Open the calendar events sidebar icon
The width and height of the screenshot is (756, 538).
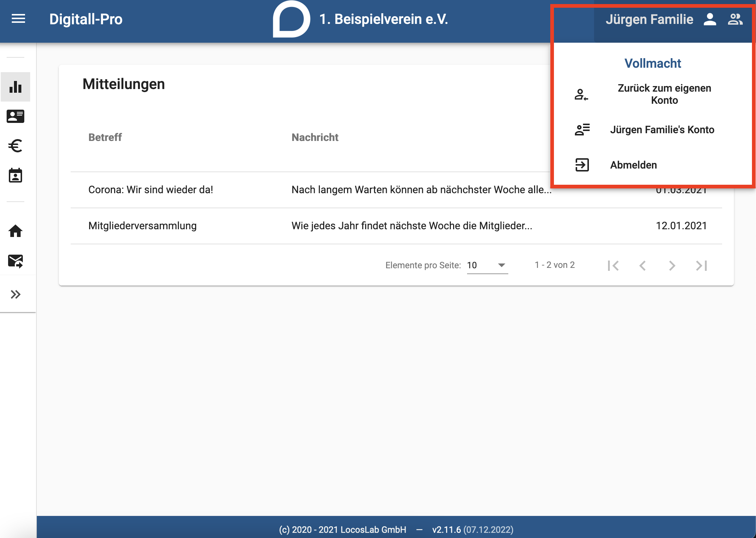tap(15, 176)
